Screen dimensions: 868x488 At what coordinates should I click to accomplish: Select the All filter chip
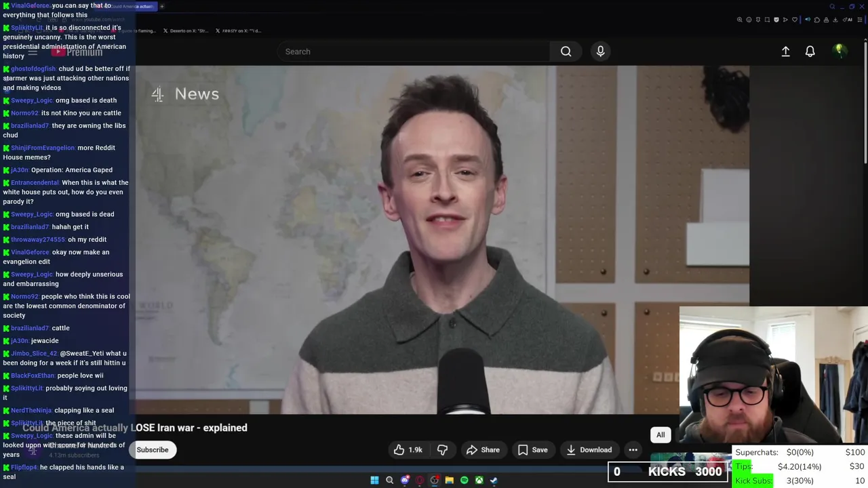tap(660, 434)
